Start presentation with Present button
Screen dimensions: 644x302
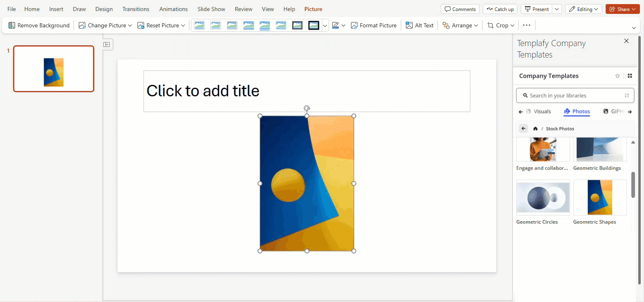point(537,9)
